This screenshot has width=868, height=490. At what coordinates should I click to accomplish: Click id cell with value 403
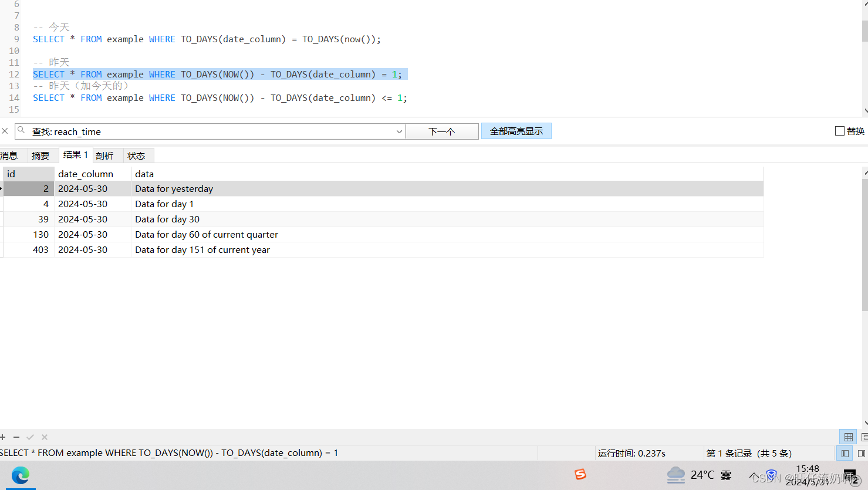(29, 249)
